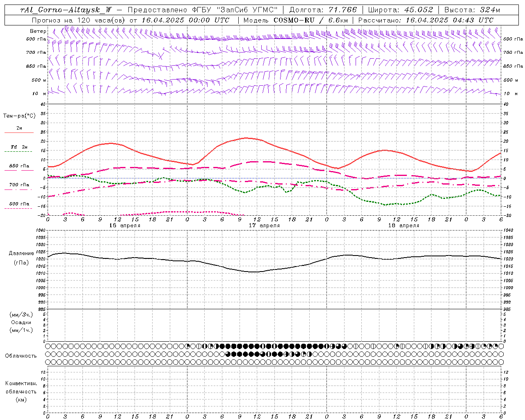Select the Широта: 45.052 value

coord(400,10)
